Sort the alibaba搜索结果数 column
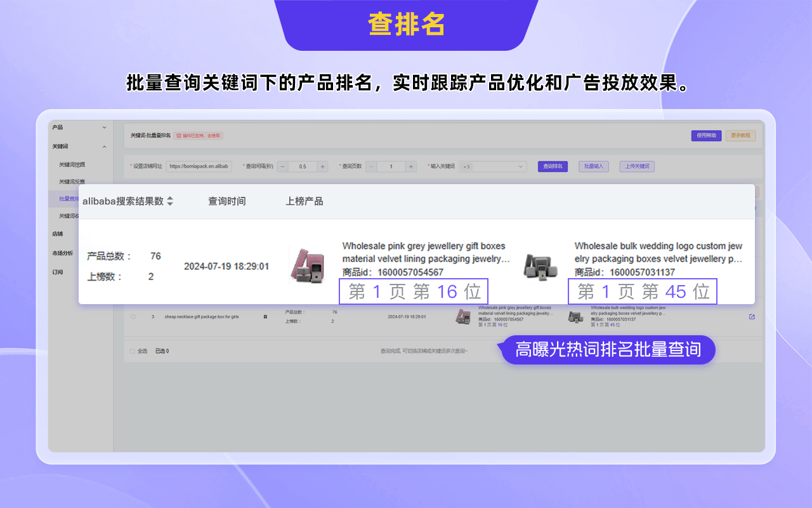 (x=170, y=200)
